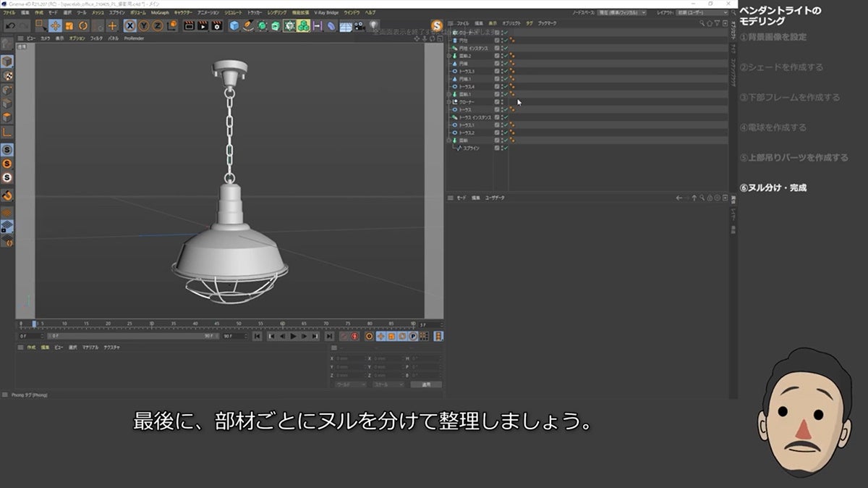The width and height of the screenshot is (868, 488).
Task: Click the Camera object icon
Action: [360, 26]
